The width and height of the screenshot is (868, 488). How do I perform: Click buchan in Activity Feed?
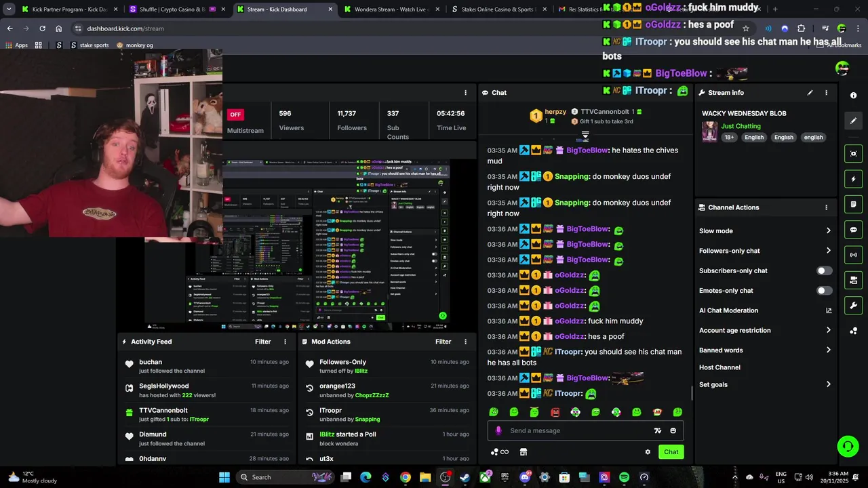(151, 362)
